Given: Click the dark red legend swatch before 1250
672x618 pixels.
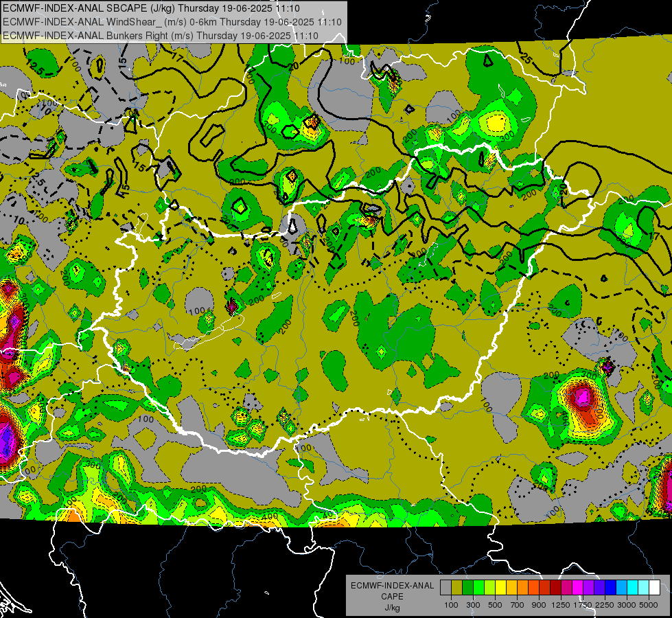Looking at the screenshot, I should pos(556,587).
